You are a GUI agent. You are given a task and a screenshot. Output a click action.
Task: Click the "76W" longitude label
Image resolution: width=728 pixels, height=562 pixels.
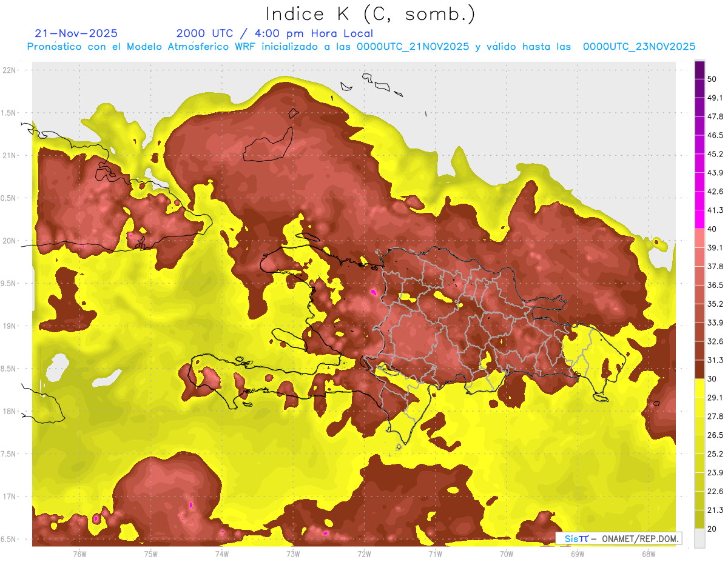click(x=79, y=554)
